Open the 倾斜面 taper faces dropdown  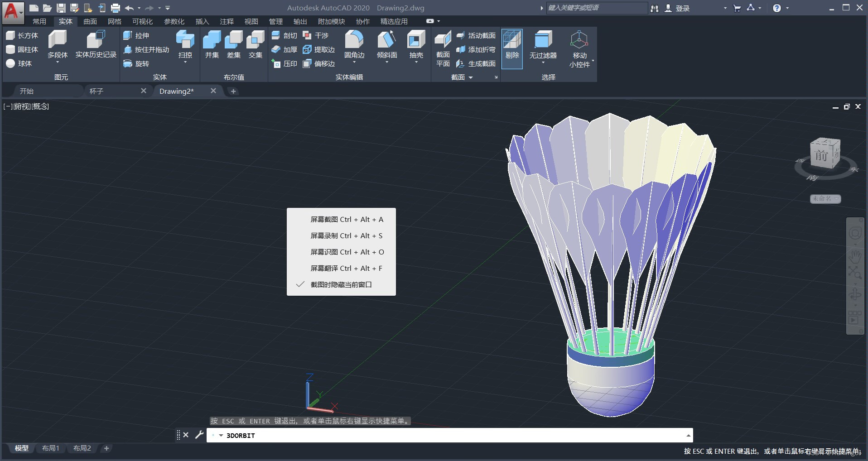387,62
